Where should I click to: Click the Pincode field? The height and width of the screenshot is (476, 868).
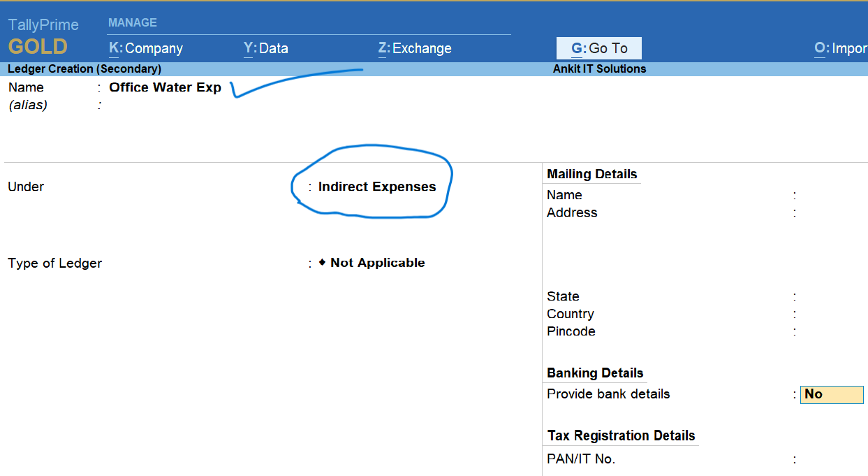pyautogui.click(x=831, y=332)
